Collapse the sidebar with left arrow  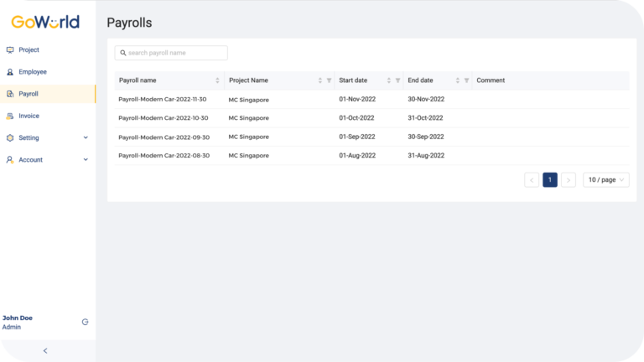45,350
